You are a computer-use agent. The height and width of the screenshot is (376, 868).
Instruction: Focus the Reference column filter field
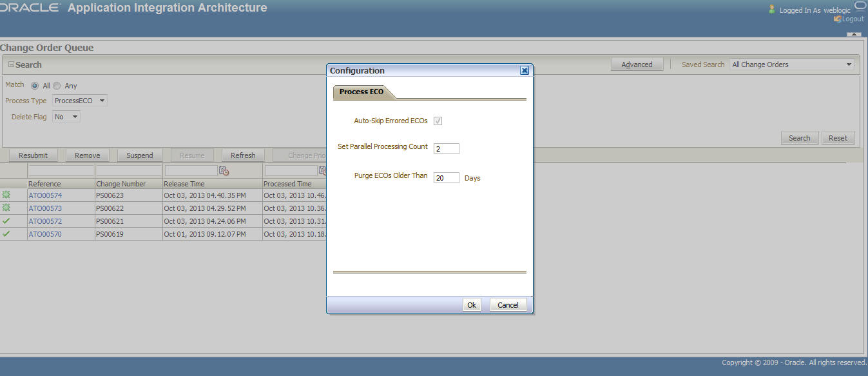click(x=61, y=171)
